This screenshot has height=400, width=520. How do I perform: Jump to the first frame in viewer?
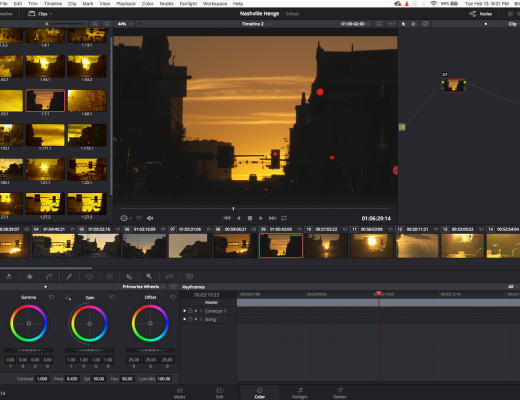point(227,218)
